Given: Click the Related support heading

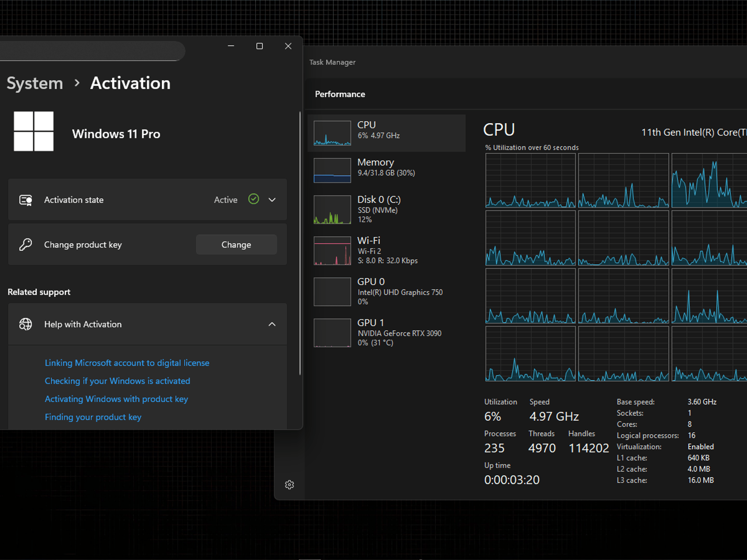Looking at the screenshot, I should (39, 292).
